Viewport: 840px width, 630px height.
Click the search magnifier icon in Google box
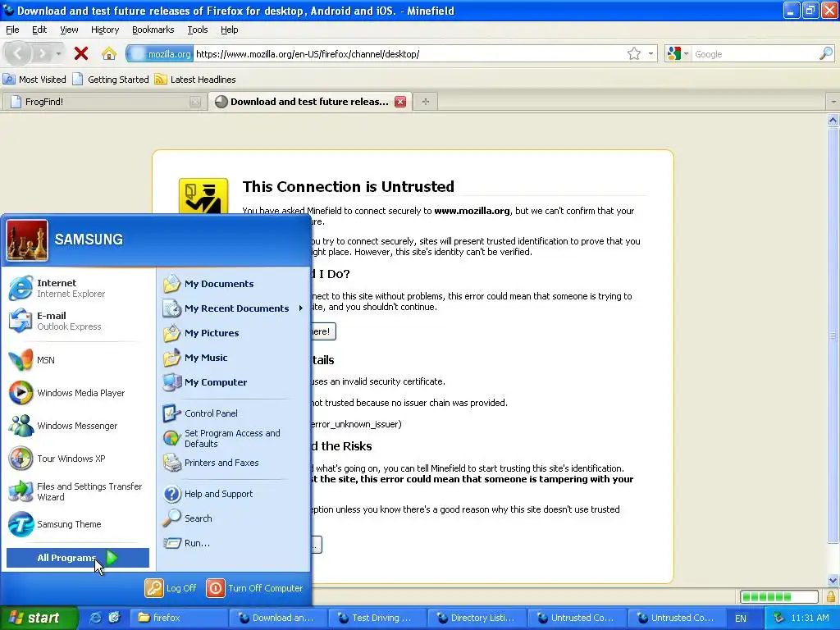point(825,53)
